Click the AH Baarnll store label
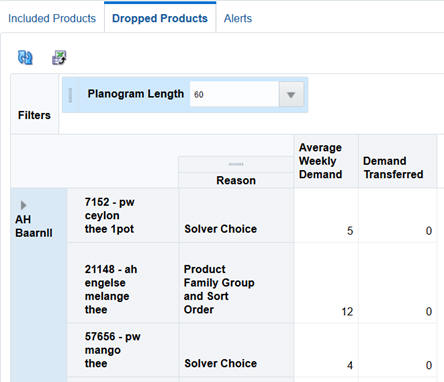Viewport: 444px width, 382px height. 34,226
